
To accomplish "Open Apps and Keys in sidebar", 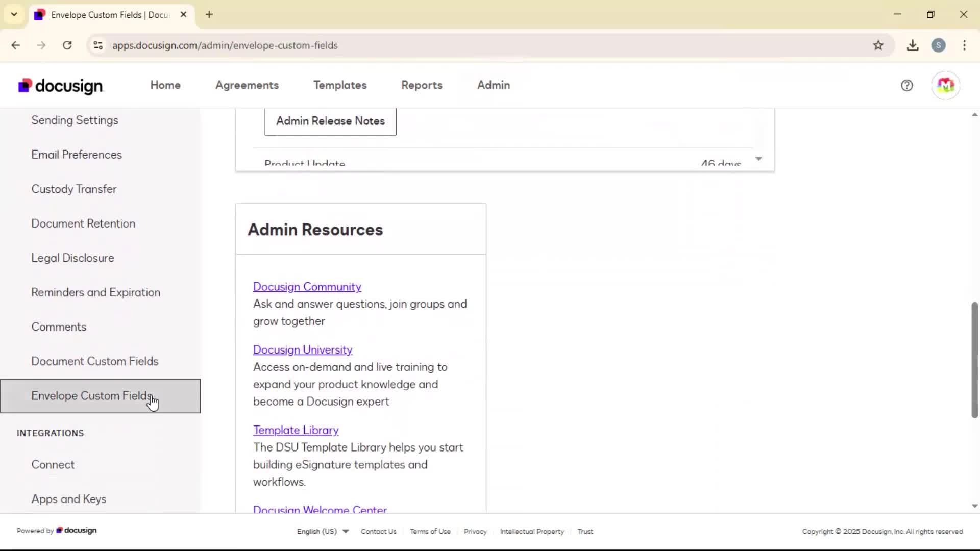I will pos(69,499).
